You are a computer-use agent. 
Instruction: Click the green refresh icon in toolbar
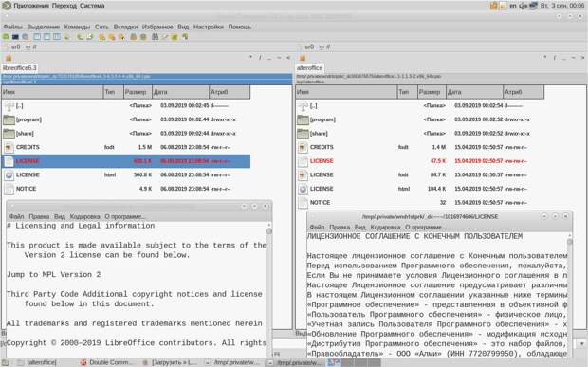(6, 37)
